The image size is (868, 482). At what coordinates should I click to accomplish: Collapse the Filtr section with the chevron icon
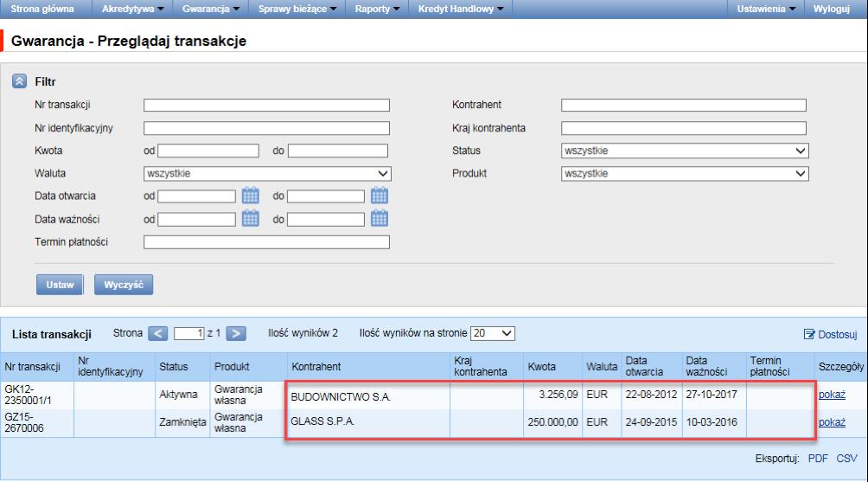pos(19,81)
